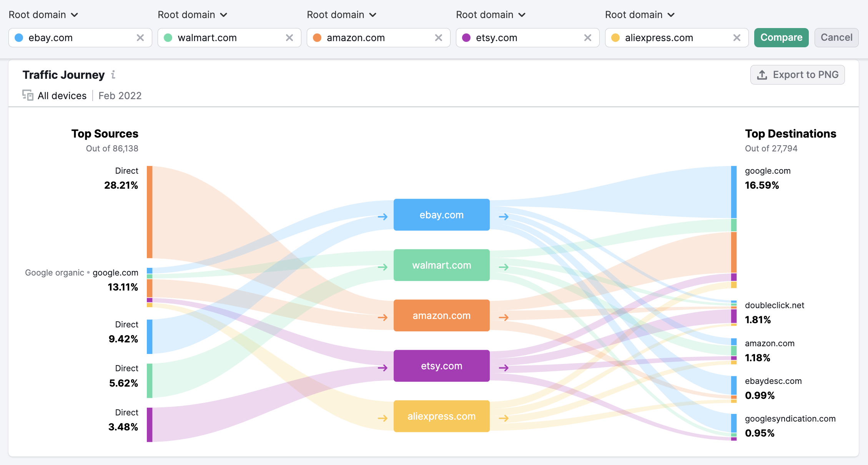868x465 pixels.
Task: Click incoming arrow left of amazon.com node
Action: click(x=382, y=317)
